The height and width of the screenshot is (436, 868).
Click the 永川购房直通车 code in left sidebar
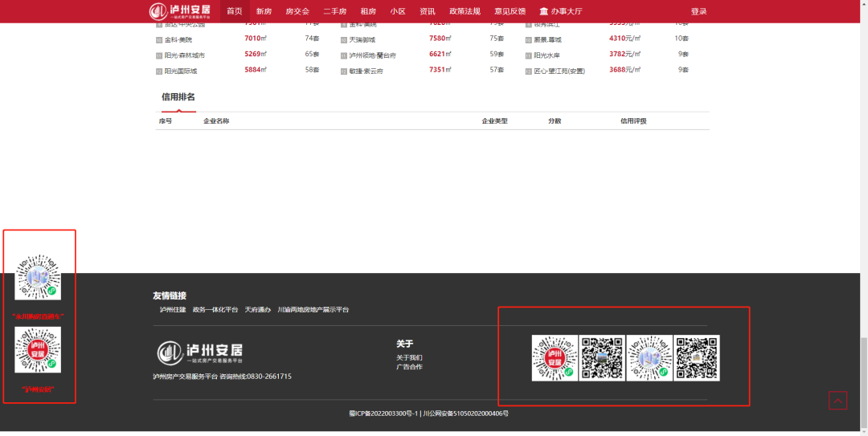tap(38, 277)
